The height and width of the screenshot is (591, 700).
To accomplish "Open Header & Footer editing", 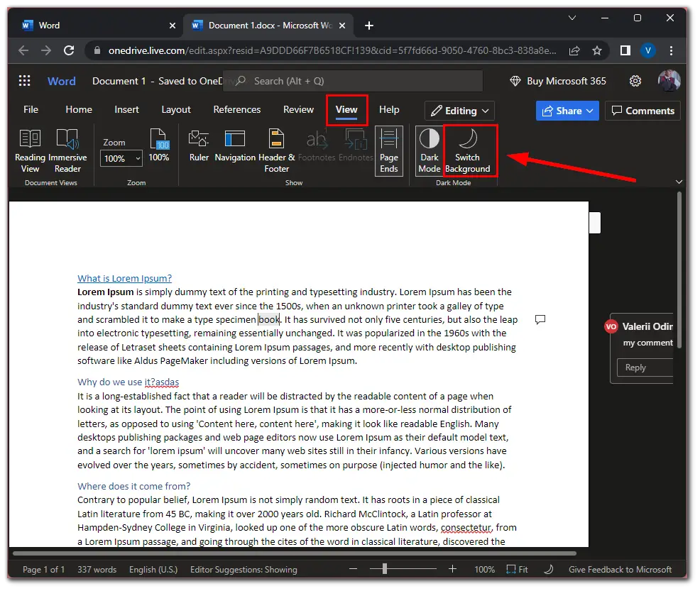I will pos(276,150).
